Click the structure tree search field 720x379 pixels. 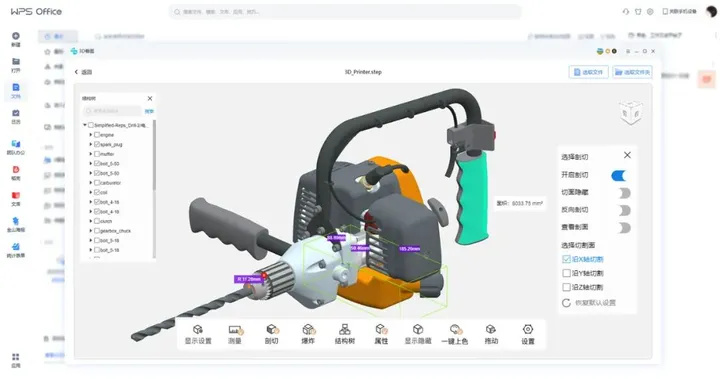(x=112, y=111)
